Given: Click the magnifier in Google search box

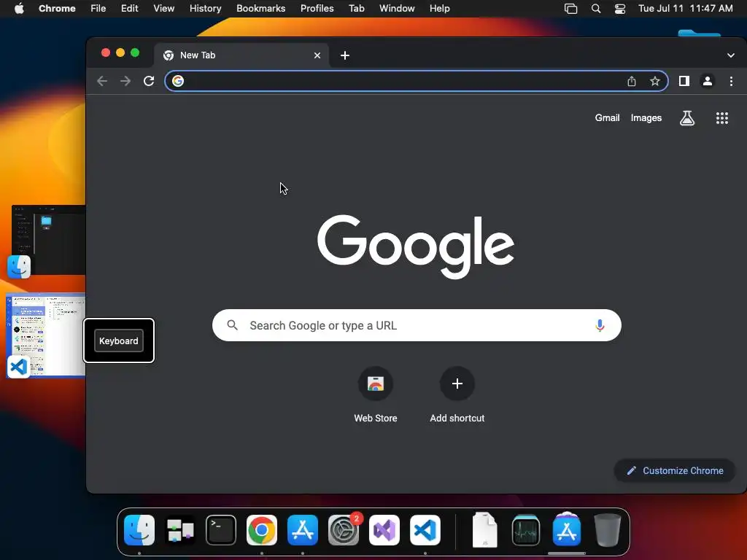Looking at the screenshot, I should click(233, 325).
